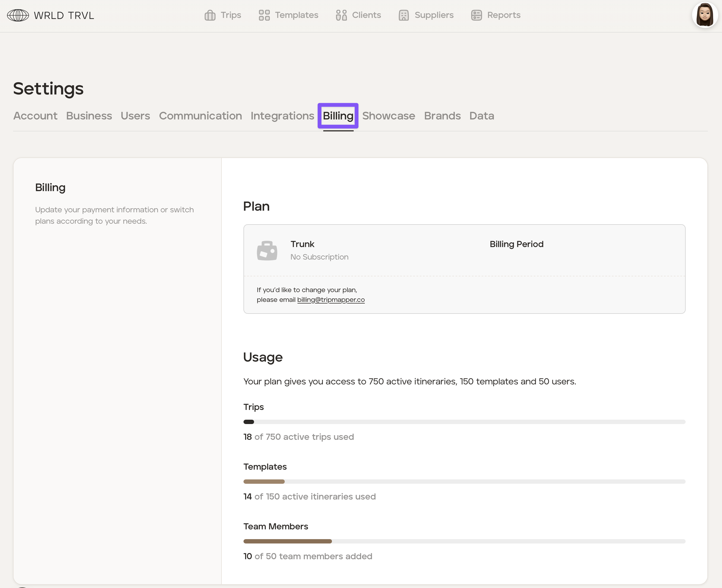Click the Trips usage progress bar
722x588 pixels.
click(464, 422)
